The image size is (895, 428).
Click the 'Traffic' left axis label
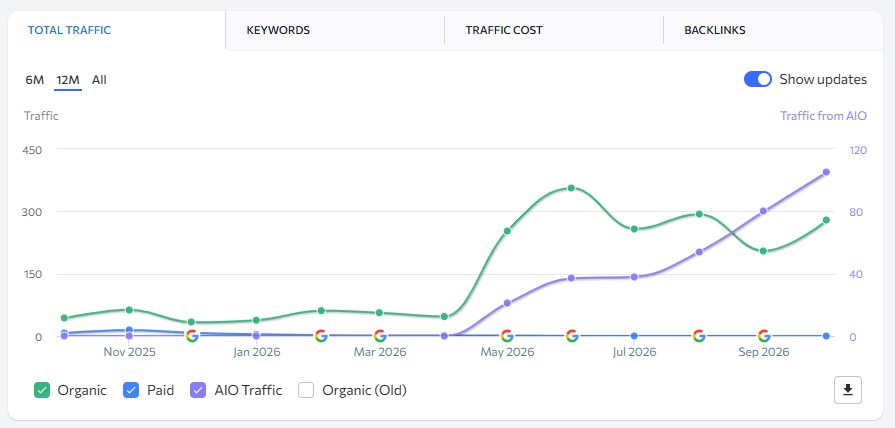point(41,116)
